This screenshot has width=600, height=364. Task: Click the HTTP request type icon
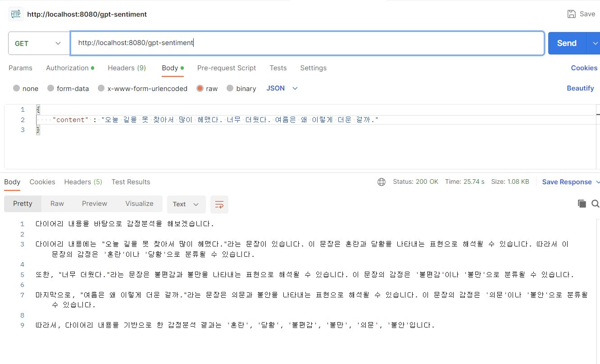coord(16,14)
